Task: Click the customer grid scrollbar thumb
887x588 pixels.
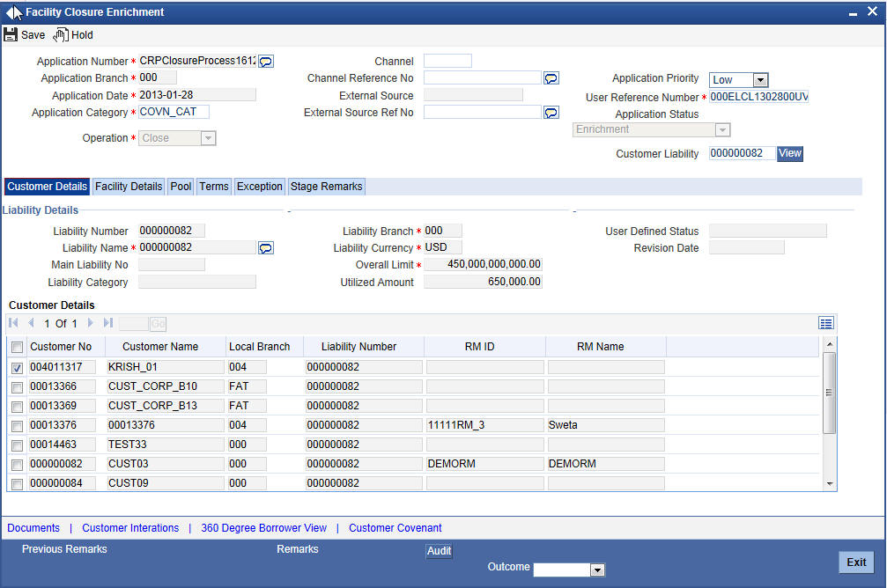Action: coord(829,393)
